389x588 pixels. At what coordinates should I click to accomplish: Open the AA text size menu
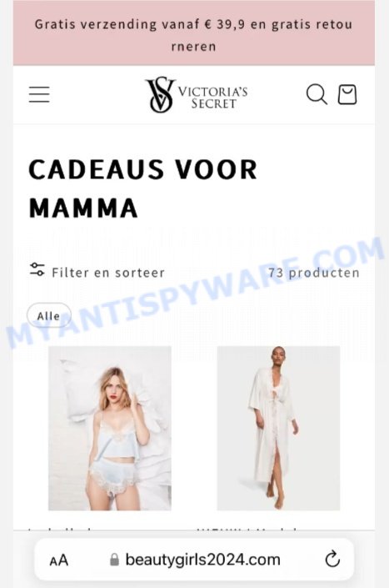59,560
